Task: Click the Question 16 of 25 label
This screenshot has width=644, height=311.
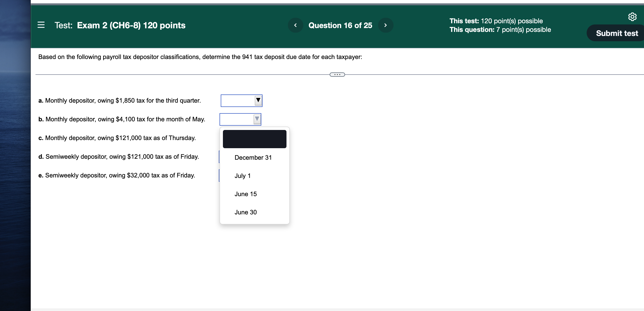Action: click(x=340, y=25)
